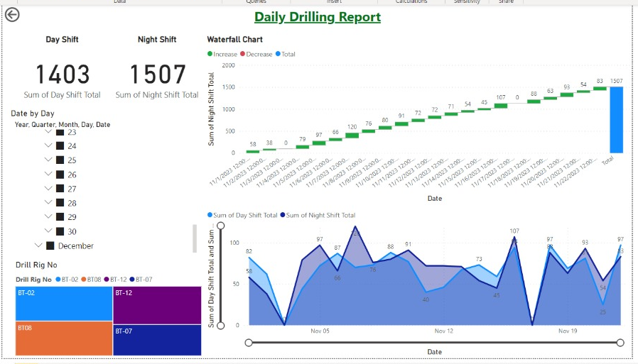Select BT-02 legend dot in Drill Rig legend
Viewport: 638px width, 364px height.
[x=58, y=280]
